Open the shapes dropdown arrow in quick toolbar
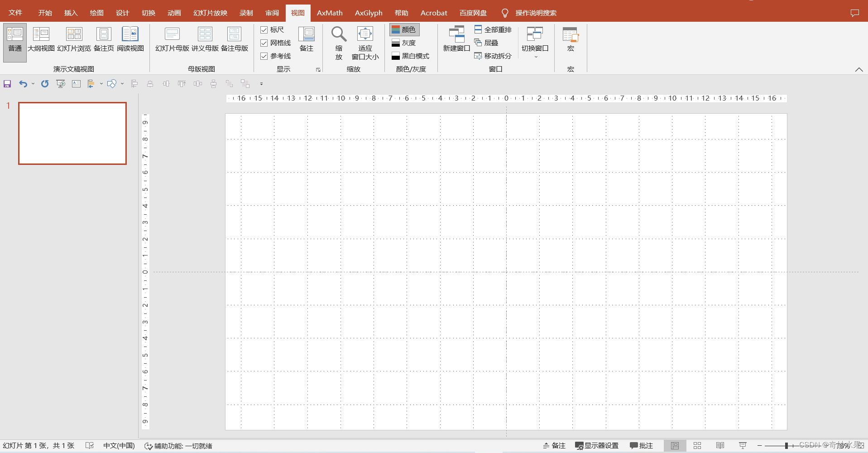The height and width of the screenshot is (453, 868). pos(122,84)
